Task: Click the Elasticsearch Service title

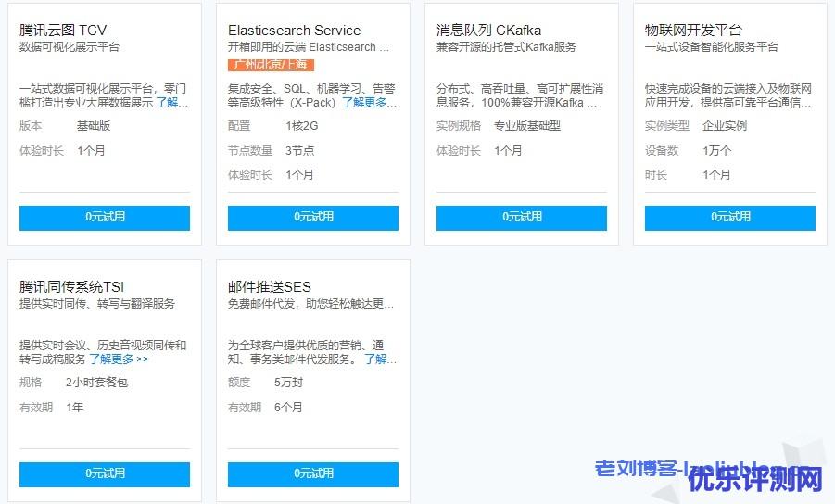Action: (x=294, y=31)
